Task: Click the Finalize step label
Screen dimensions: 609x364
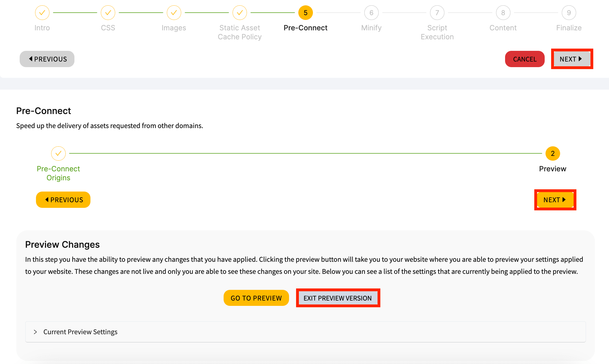Action: (x=569, y=28)
